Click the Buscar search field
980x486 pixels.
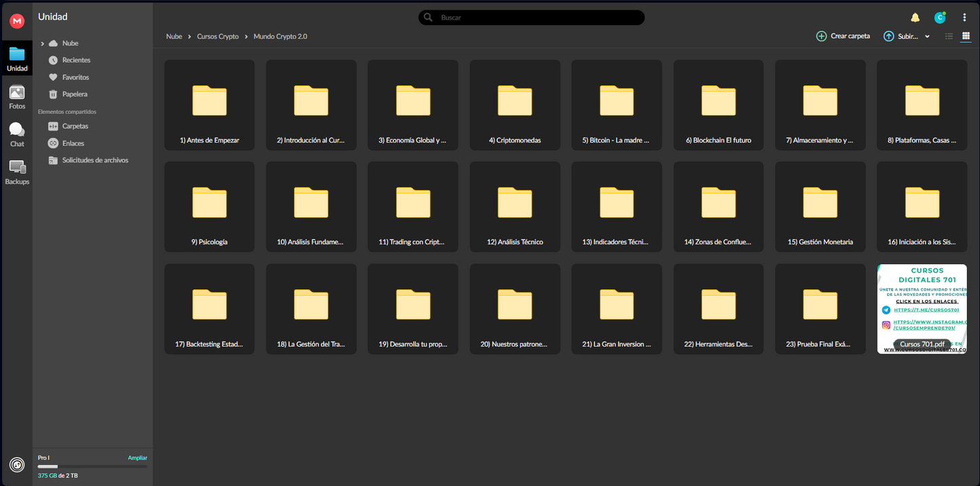pyautogui.click(x=532, y=18)
